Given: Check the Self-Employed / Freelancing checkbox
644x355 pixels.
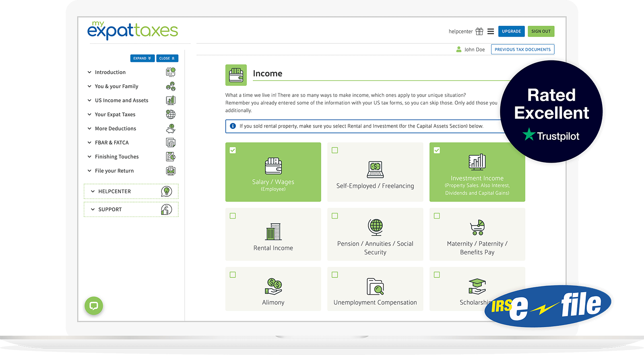Looking at the screenshot, I should click(334, 150).
